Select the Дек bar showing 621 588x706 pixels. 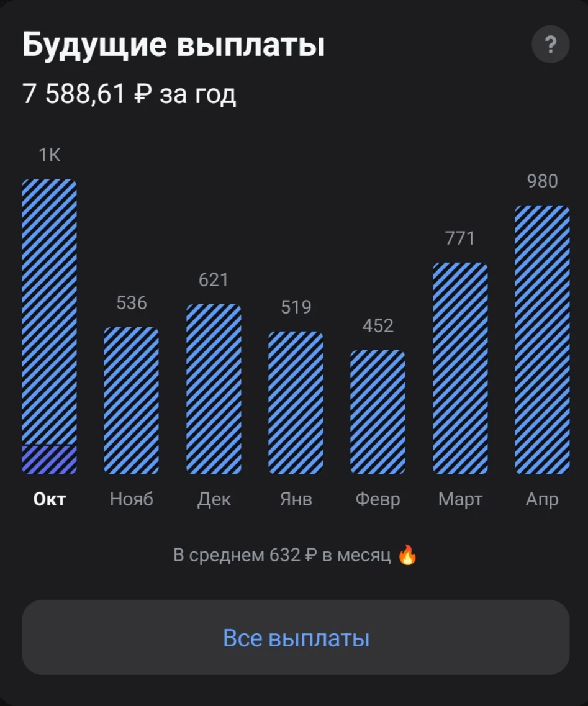(214, 389)
